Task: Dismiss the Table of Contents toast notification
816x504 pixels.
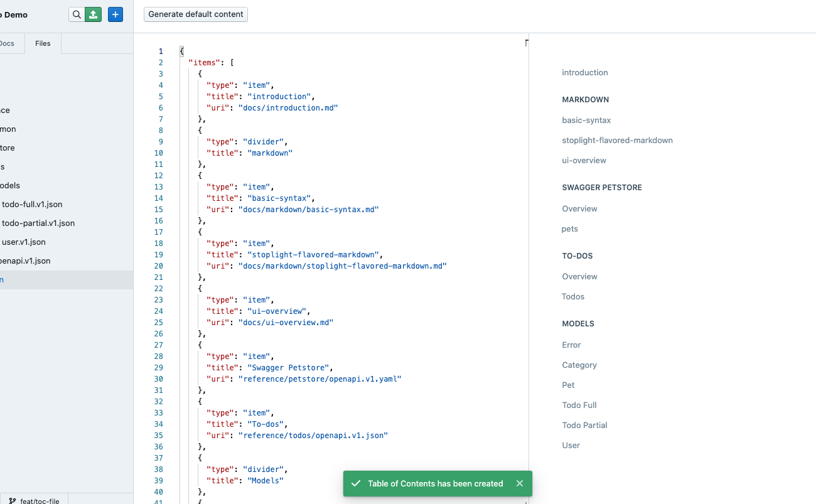Action: 520,483
